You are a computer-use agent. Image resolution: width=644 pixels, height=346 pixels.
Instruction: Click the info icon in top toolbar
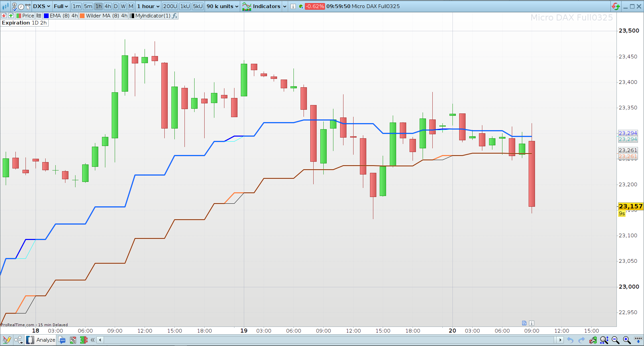coord(293,6)
